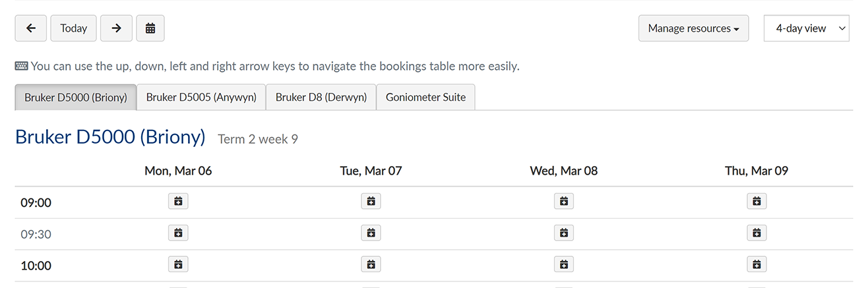Expand the Manage resources dropdown
This screenshot has height=288, width=868.
pos(693,28)
